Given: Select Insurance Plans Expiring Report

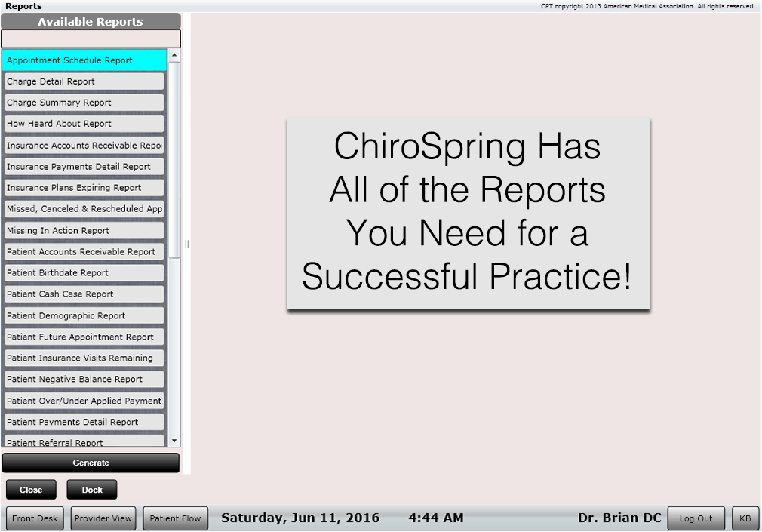Looking at the screenshot, I should (84, 188).
